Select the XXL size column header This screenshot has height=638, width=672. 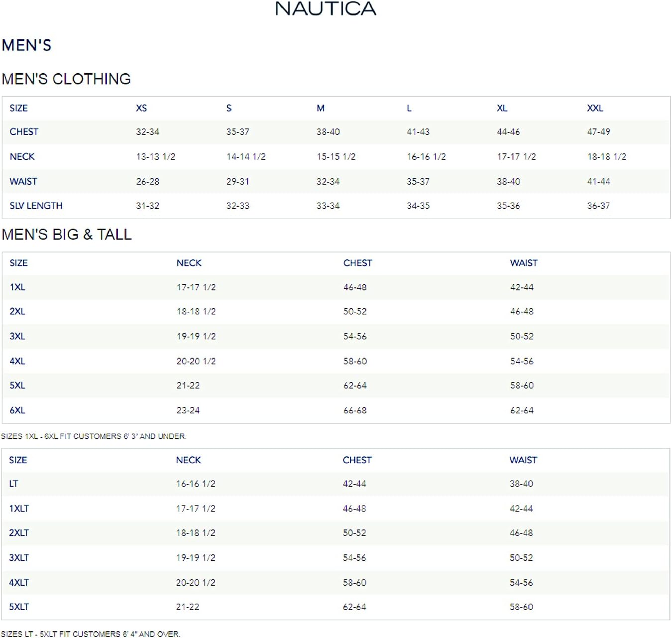click(595, 108)
